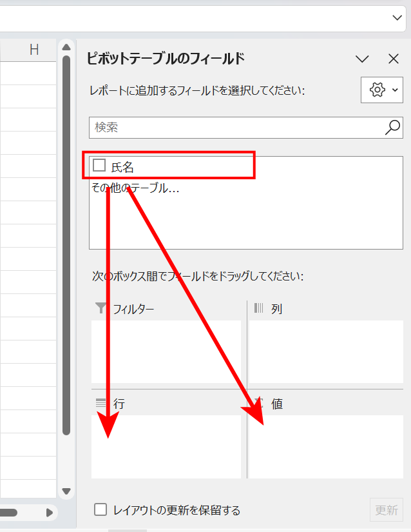Close the ピボットテーブルのフィールド pane
This screenshot has width=411, height=532.
coord(394,59)
